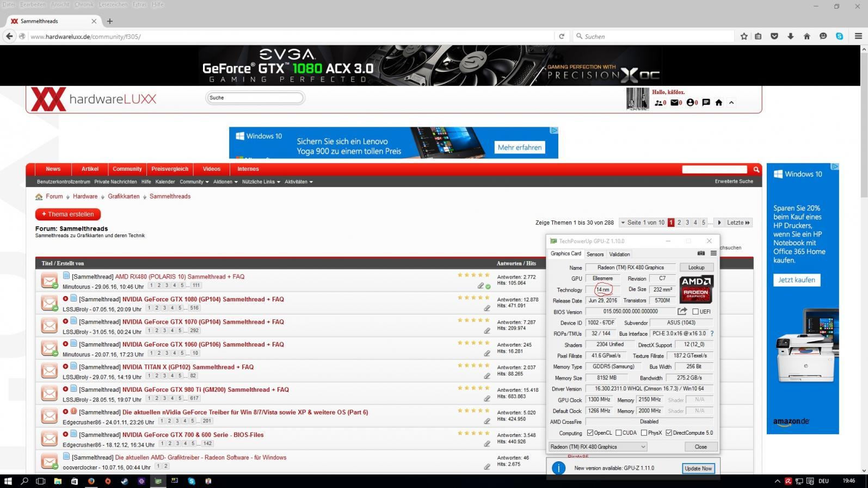Click the Firefox URL address bar
This screenshot has height=488, width=868.
coord(291,36)
